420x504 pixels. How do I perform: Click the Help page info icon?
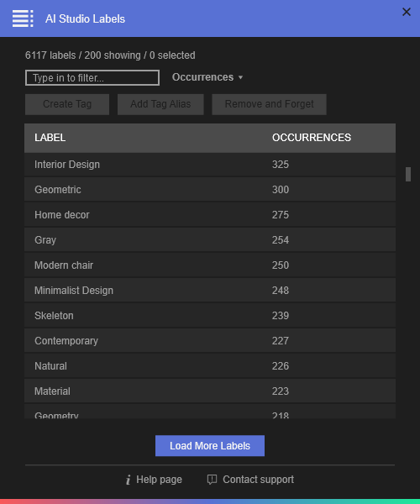coord(129,480)
